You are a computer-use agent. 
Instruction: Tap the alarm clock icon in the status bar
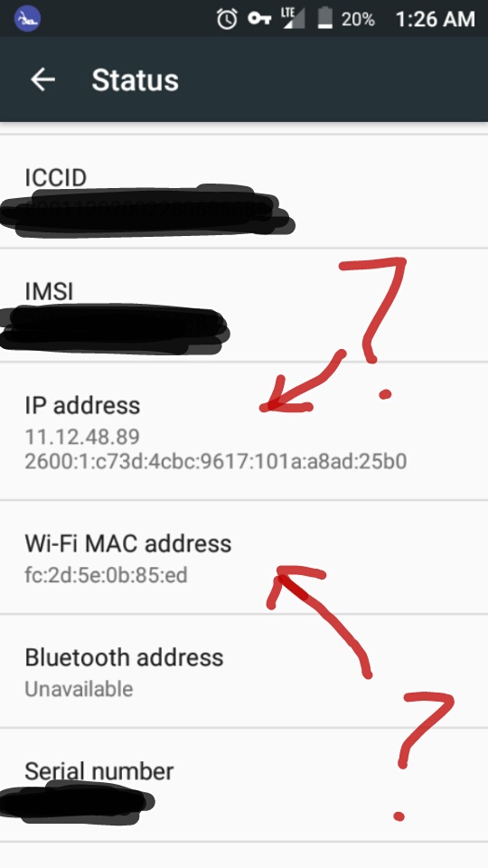pos(227,19)
